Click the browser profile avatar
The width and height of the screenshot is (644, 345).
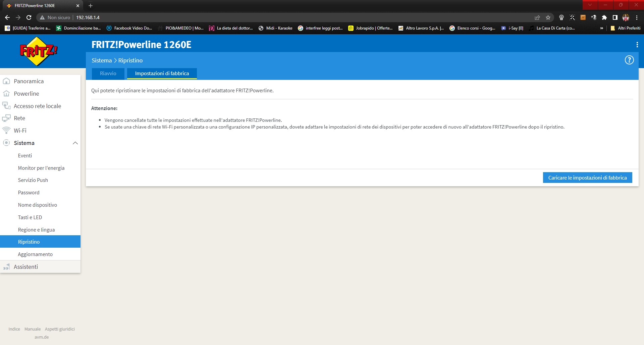[x=626, y=17]
